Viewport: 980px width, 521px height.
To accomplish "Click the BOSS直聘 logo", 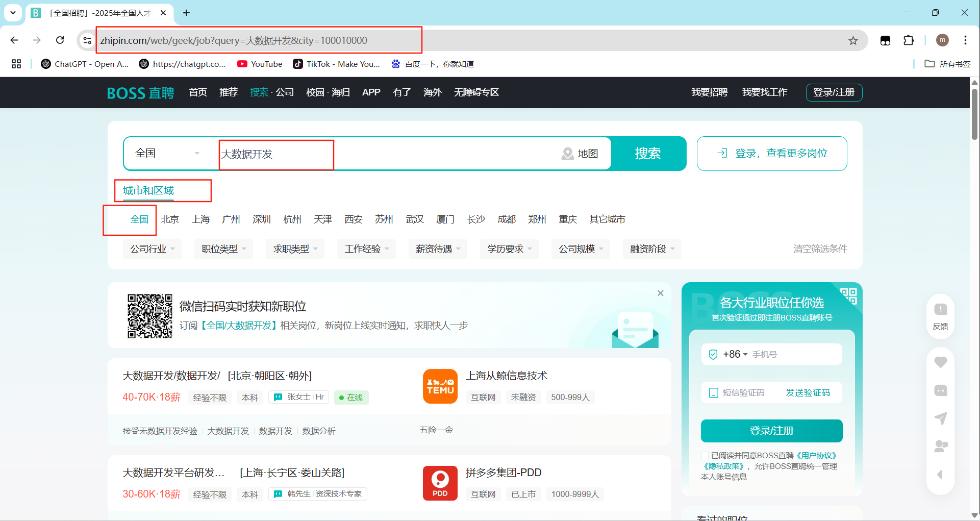I will click(140, 93).
